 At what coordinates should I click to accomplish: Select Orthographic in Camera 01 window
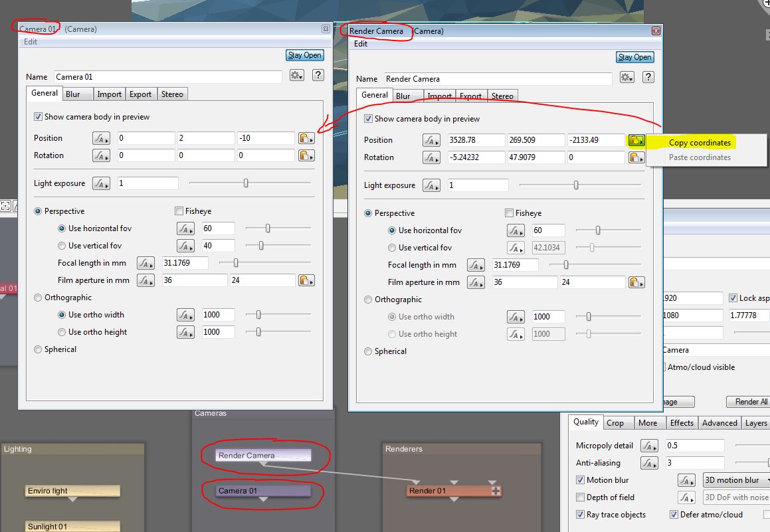point(38,298)
